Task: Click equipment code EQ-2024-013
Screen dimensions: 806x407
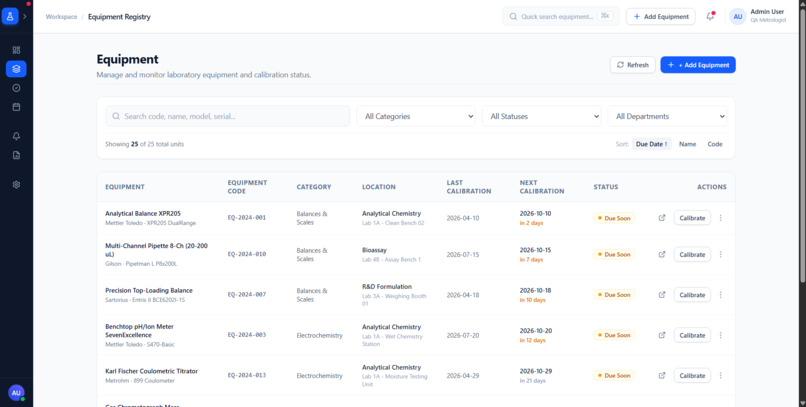Action: point(247,376)
